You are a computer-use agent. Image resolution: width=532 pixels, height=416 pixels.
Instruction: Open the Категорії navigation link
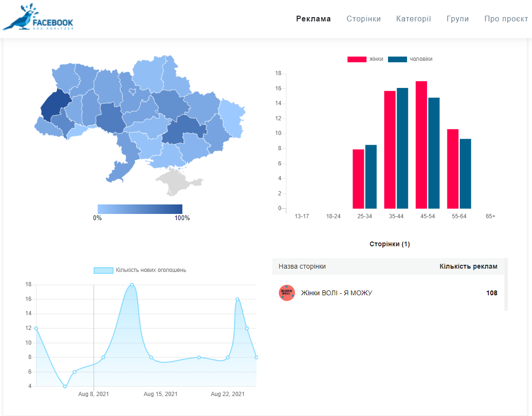coord(414,19)
